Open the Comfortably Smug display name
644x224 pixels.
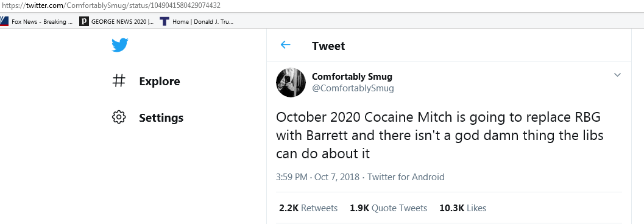352,76
